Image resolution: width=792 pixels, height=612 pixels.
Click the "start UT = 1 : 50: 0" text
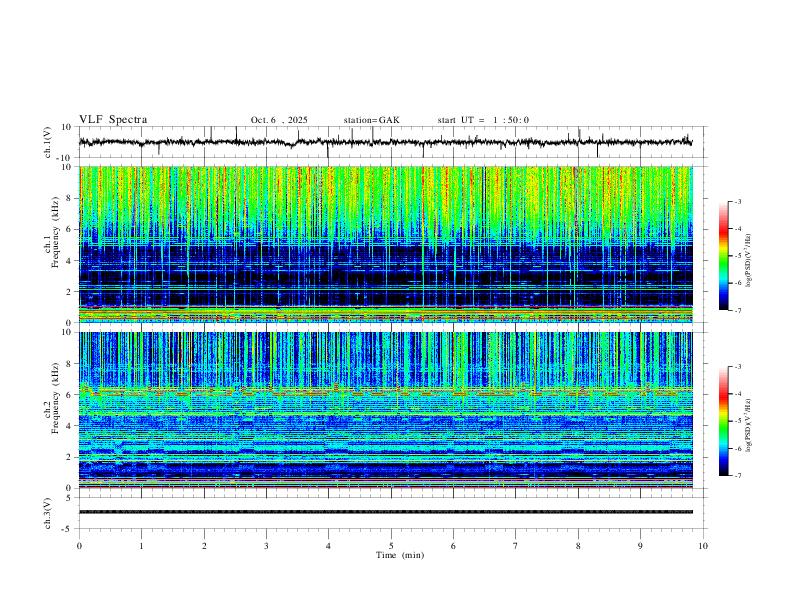(483, 120)
